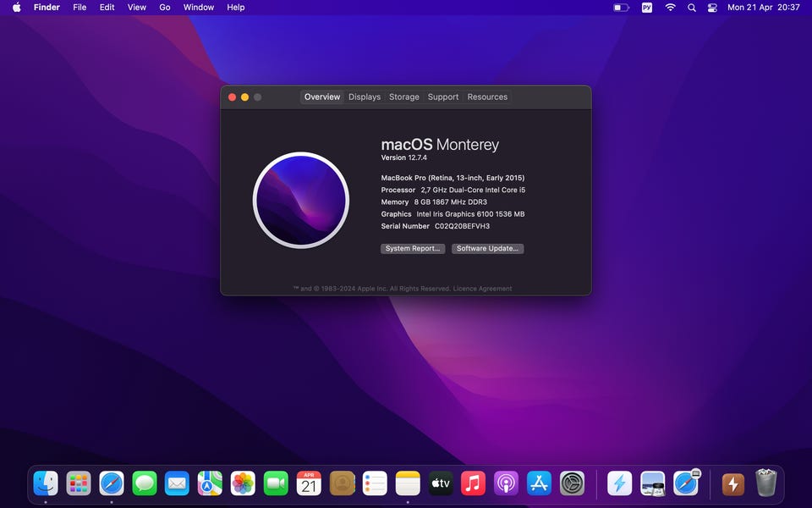
Task: Click the py menu bar icon
Action: (x=647, y=8)
